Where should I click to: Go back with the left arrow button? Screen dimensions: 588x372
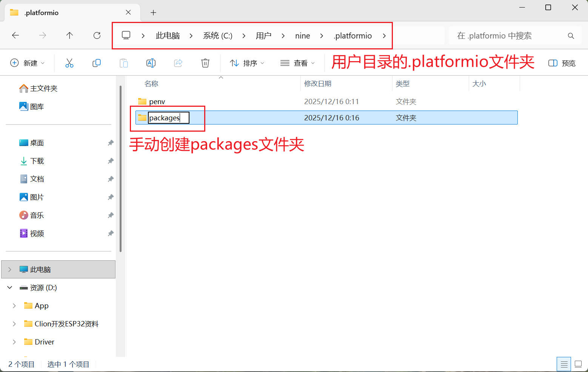[15, 35]
